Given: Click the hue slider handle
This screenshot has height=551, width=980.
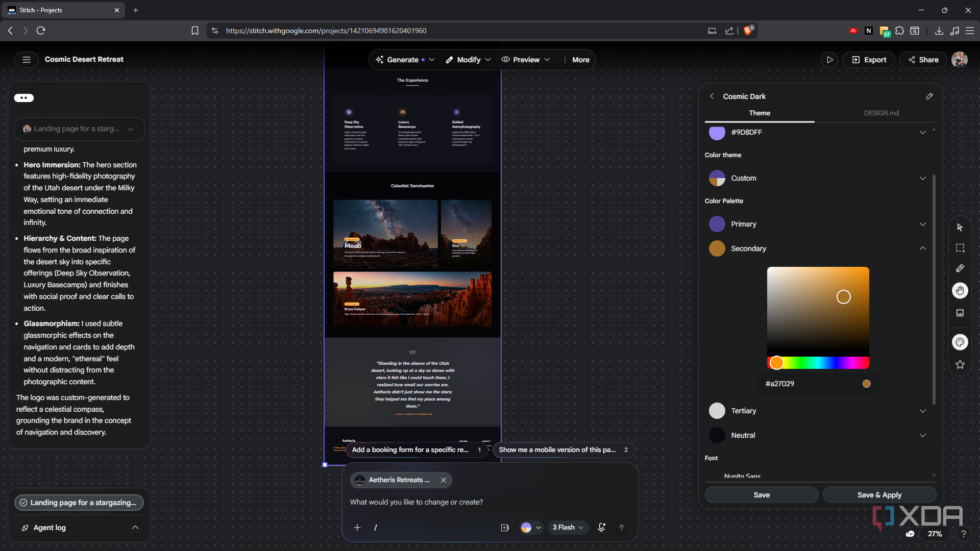Looking at the screenshot, I should point(776,363).
